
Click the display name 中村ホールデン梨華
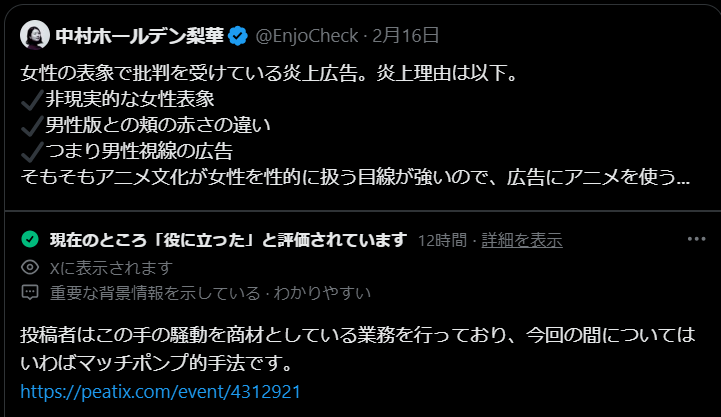coord(140,35)
